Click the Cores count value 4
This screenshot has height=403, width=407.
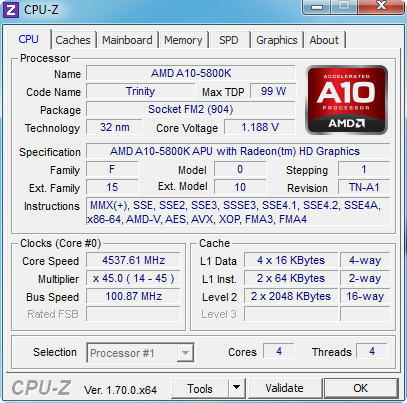pos(279,351)
